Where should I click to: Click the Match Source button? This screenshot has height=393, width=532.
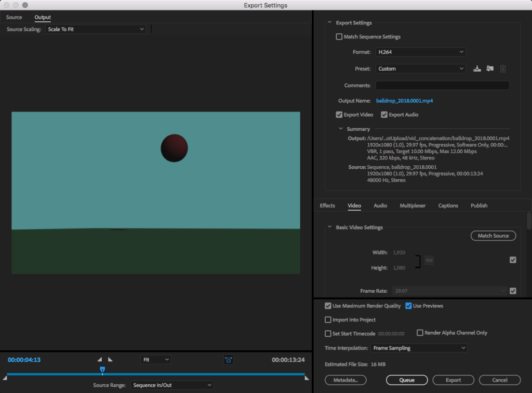[x=493, y=236]
